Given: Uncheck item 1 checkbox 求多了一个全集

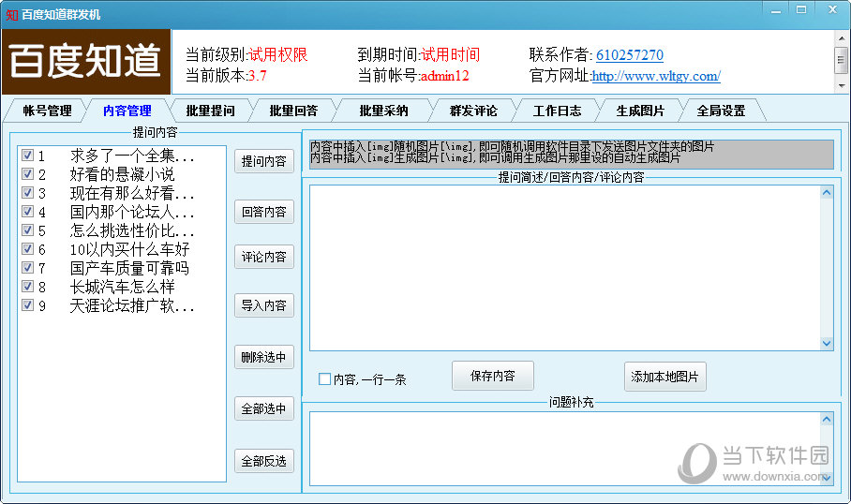Looking at the screenshot, I should pyautogui.click(x=27, y=156).
